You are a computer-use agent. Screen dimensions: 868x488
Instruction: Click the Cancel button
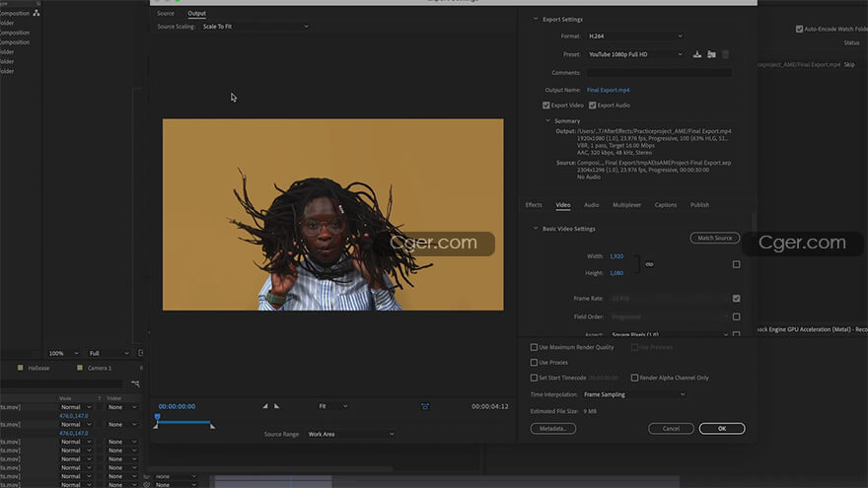(x=671, y=428)
